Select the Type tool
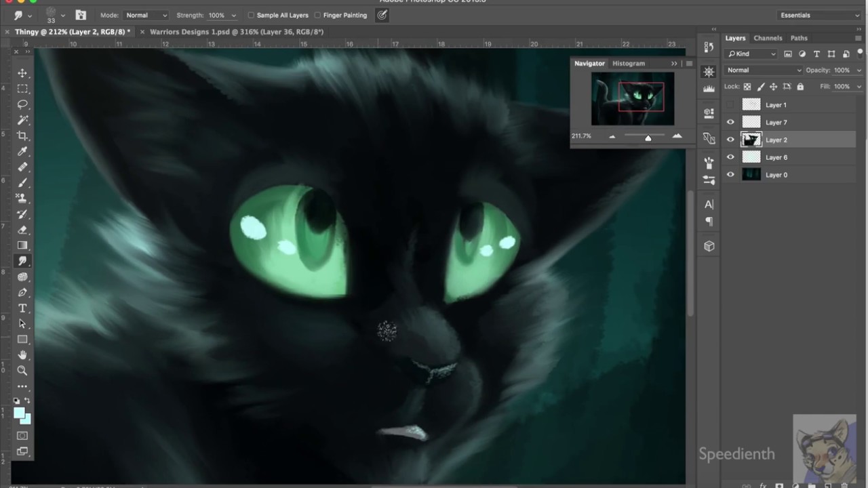Screen dimensions: 868x488 tap(22, 308)
